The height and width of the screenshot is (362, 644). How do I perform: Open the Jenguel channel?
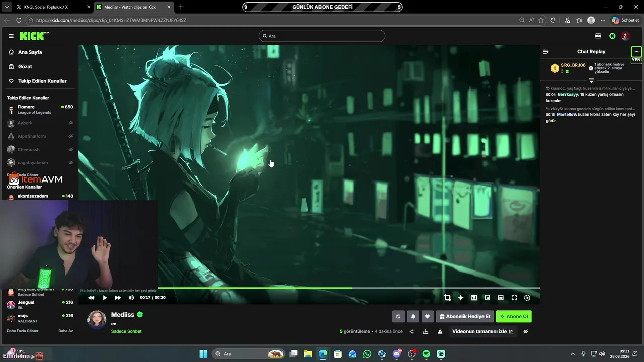coord(39,305)
